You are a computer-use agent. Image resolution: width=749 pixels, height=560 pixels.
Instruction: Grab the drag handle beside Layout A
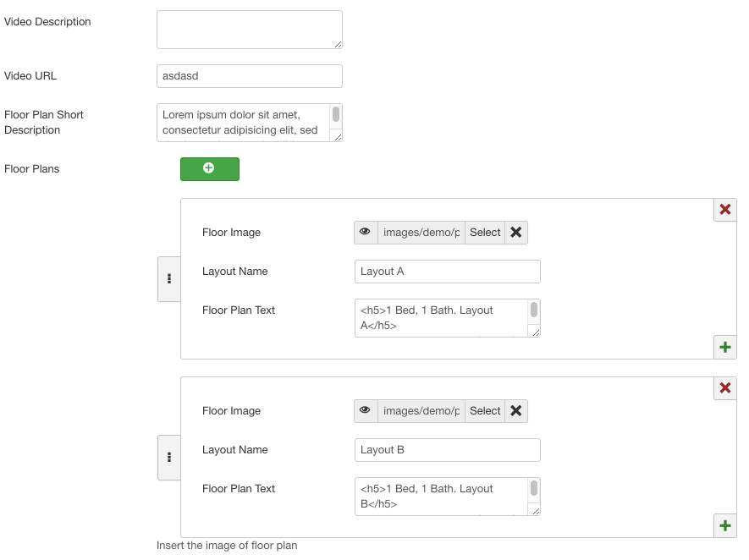168,279
